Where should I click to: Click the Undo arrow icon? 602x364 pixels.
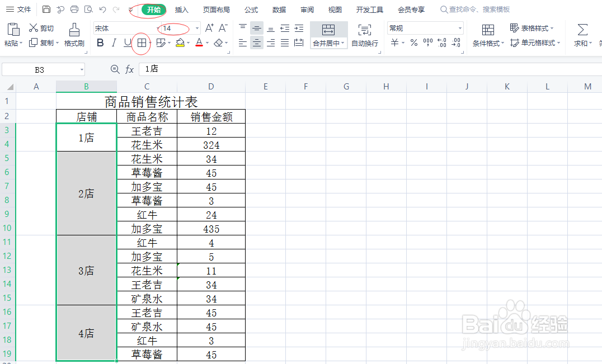tap(102, 9)
